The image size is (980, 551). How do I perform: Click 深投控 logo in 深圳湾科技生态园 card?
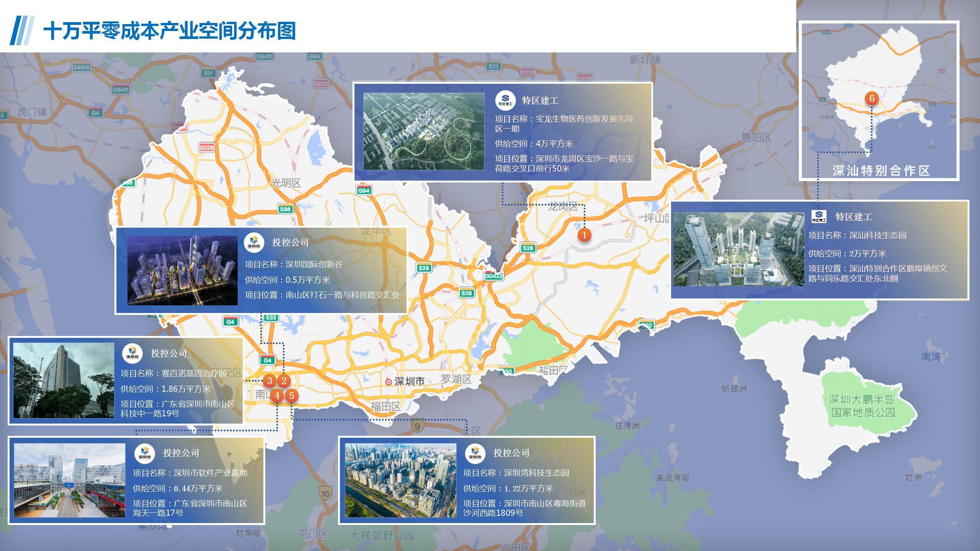(x=475, y=453)
